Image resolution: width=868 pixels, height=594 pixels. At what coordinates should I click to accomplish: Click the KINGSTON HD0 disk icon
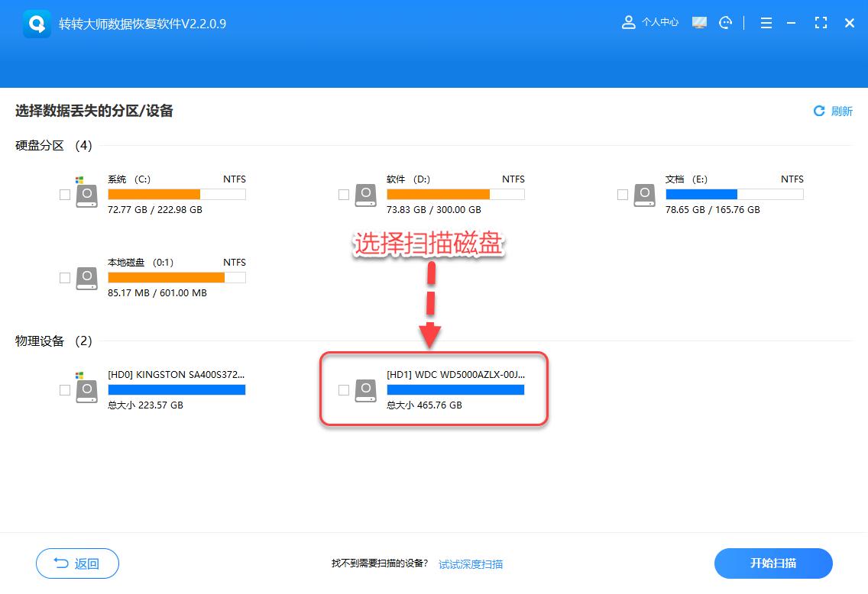point(86,389)
